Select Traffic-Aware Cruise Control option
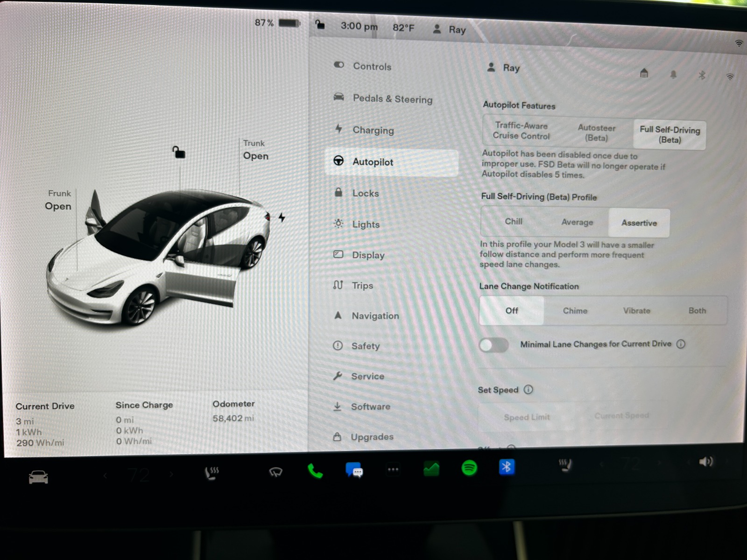The height and width of the screenshot is (560, 747). click(521, 131)
